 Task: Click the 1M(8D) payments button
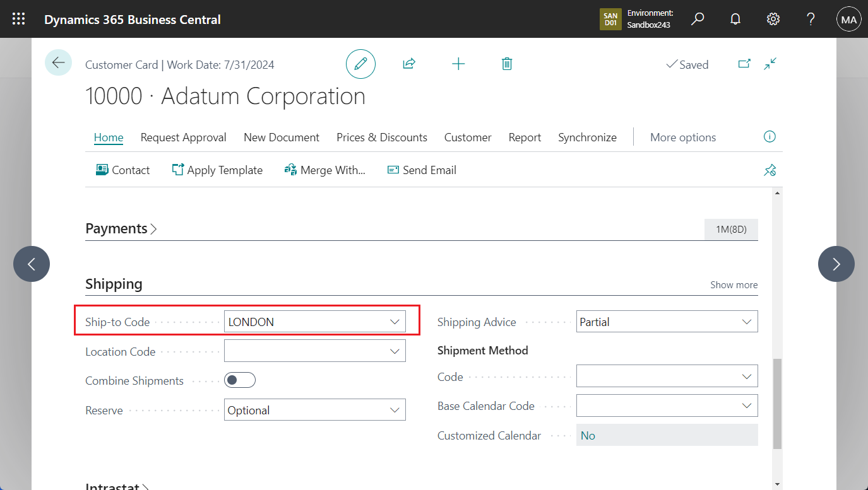[x=730, y=229]
